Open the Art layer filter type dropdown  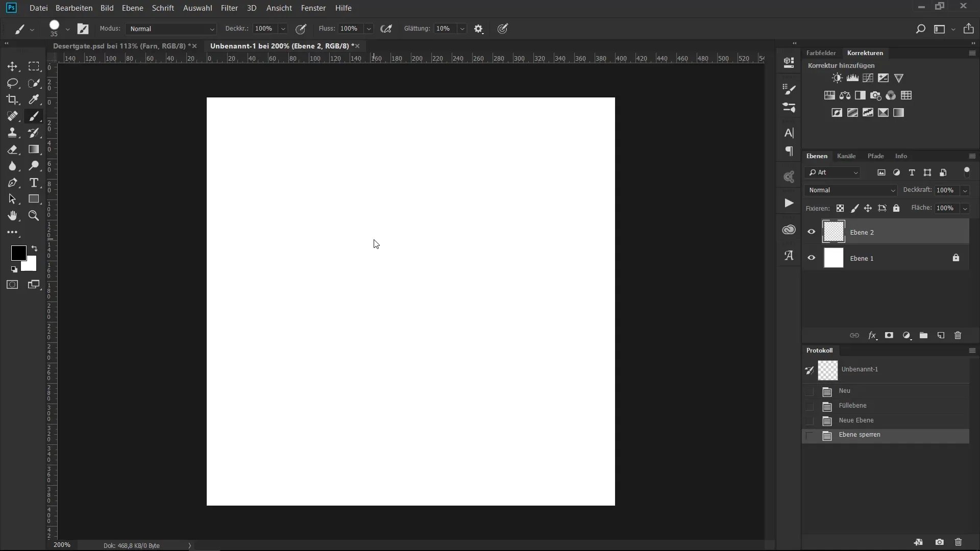pos(832,172)
